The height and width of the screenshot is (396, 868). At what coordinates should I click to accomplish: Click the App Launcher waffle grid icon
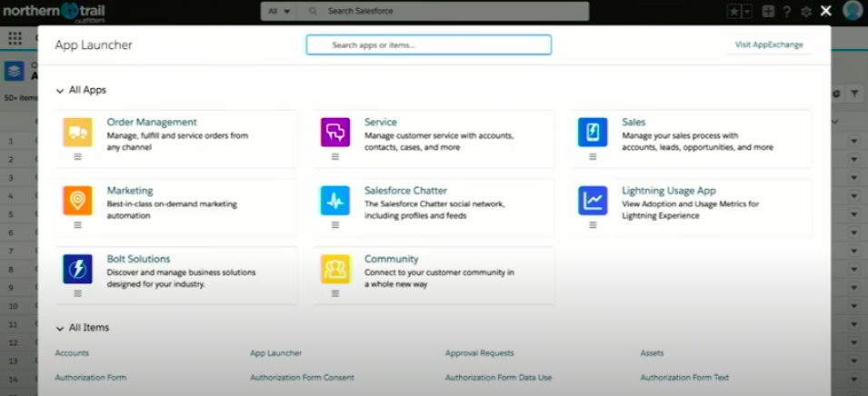point(15,38)
